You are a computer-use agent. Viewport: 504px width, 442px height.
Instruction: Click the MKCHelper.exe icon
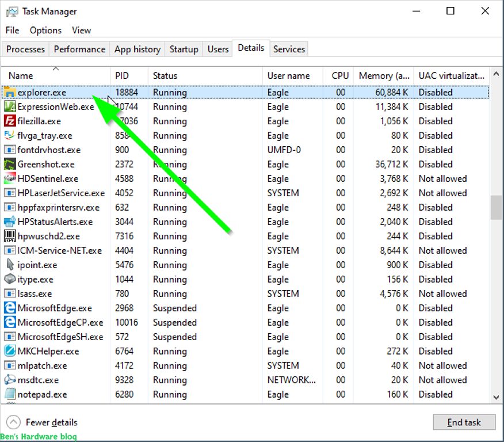10,351
